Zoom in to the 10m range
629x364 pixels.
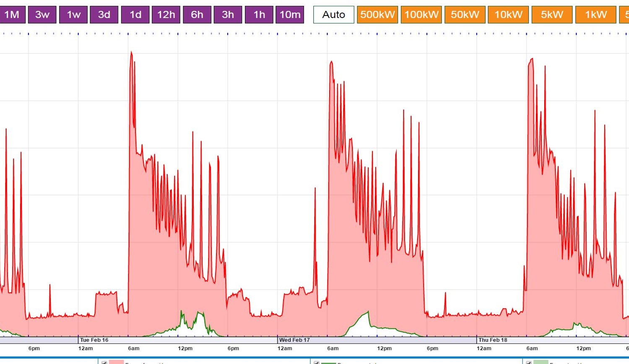point(290,15)
